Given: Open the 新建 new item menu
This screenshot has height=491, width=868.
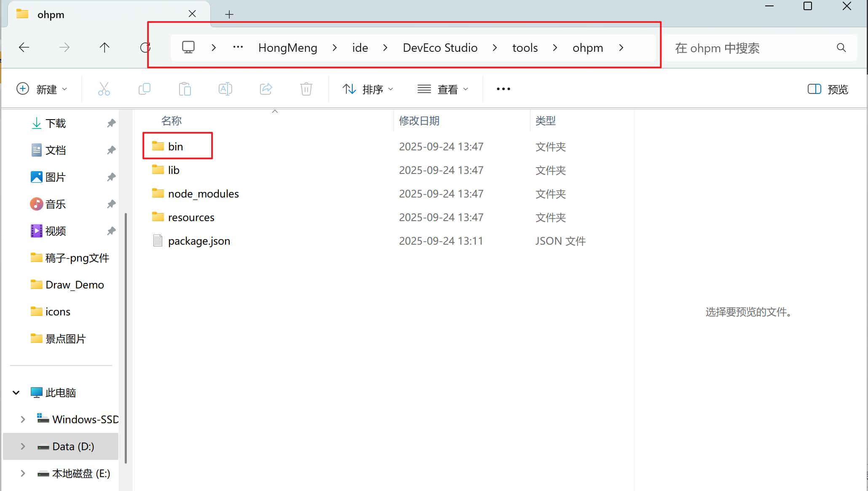Looking at the screenshot, I should tap(42, 89).
